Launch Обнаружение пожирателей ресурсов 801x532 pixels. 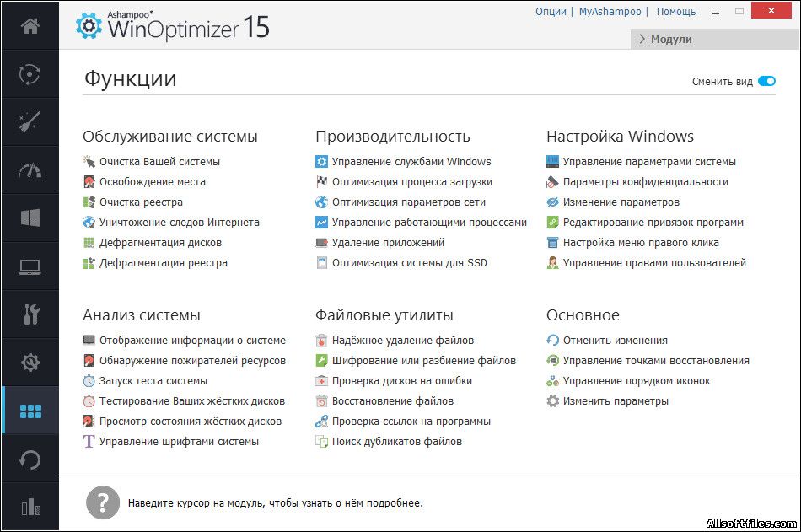point(192,361)
